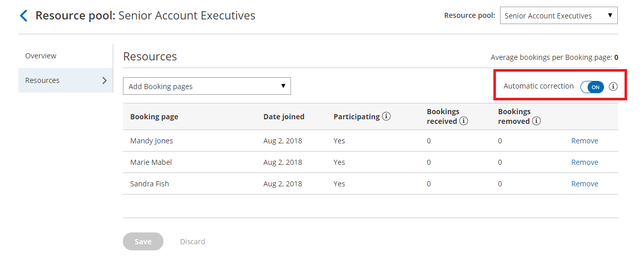Remove Marie Mabel from the pool

(585, 162)
